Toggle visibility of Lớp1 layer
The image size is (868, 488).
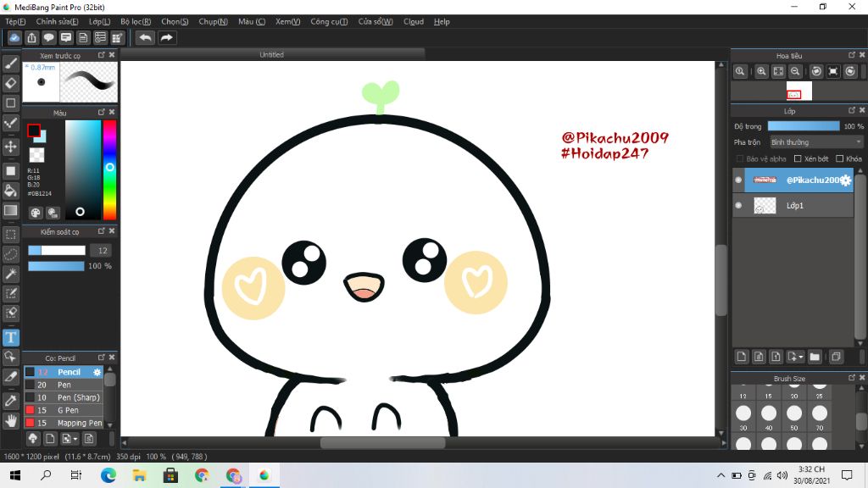738,205
